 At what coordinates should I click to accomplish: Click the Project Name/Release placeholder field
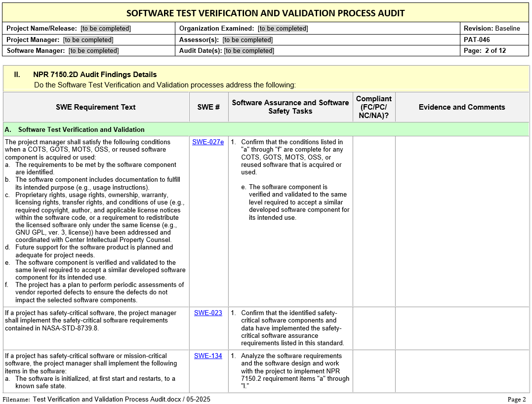pos(106,29)
